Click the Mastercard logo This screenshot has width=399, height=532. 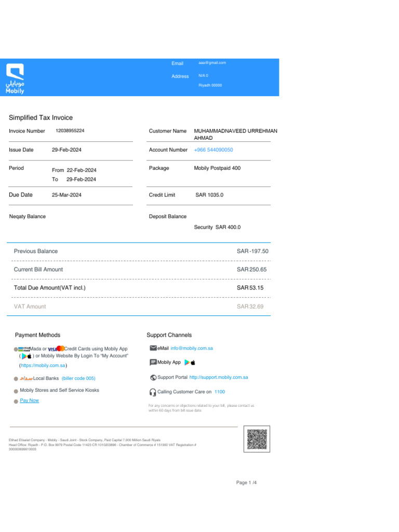pos(60,349)
